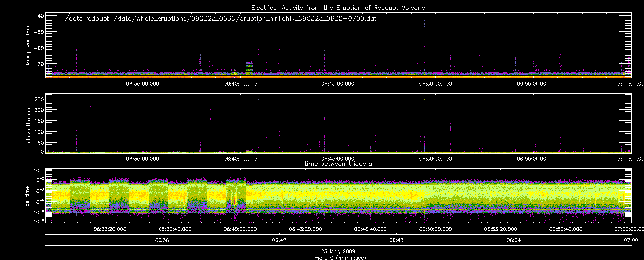The image size is (644, 260).
Task: Click the '200' tick on threshold axis
Action: [x=39, y=110]
